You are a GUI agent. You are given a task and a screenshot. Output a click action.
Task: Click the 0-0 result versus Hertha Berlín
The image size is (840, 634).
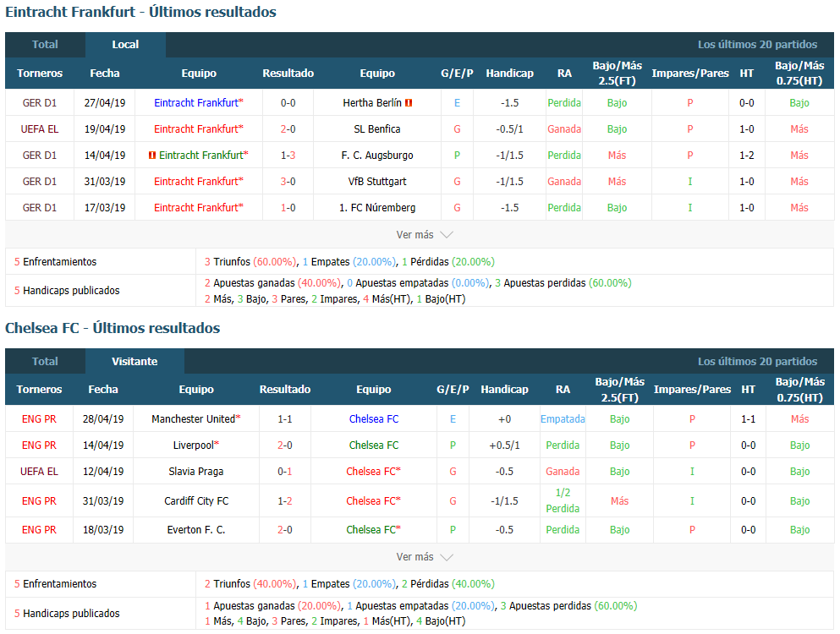click(x=288, y=103)
